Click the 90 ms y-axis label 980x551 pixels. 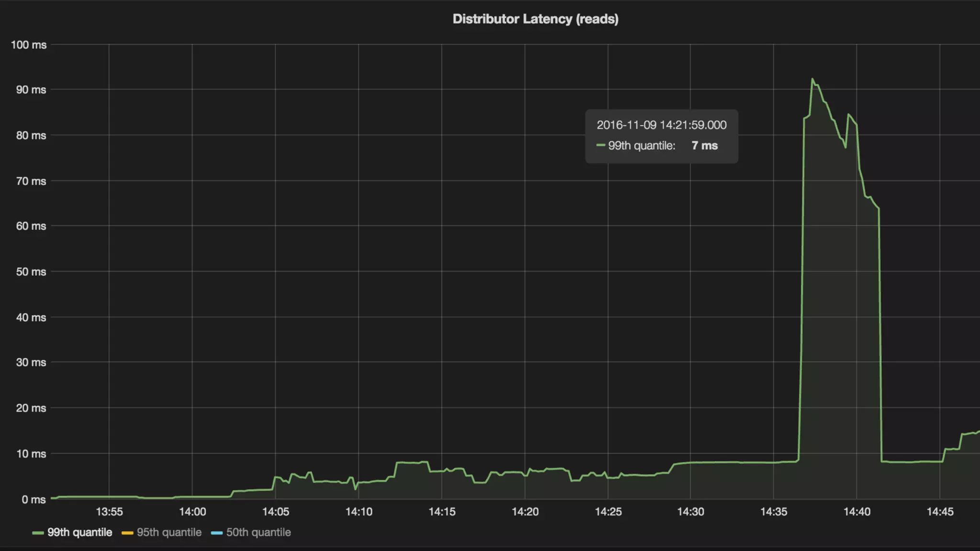pos(31,90)
